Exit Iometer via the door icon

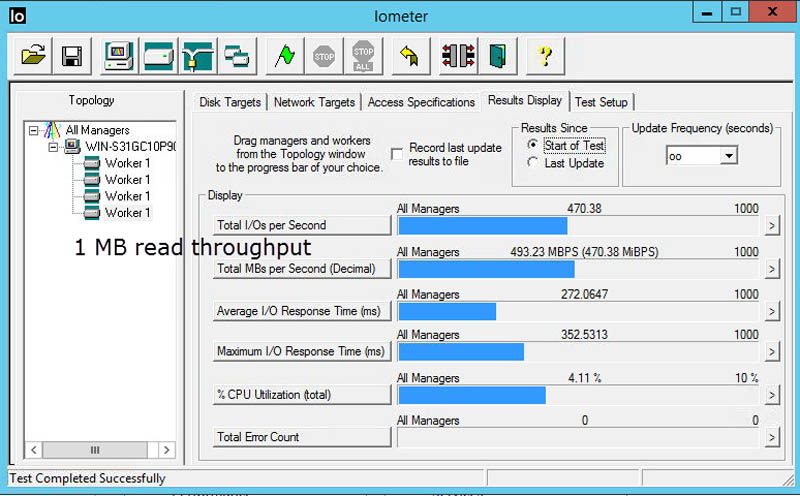pos(497,56)
